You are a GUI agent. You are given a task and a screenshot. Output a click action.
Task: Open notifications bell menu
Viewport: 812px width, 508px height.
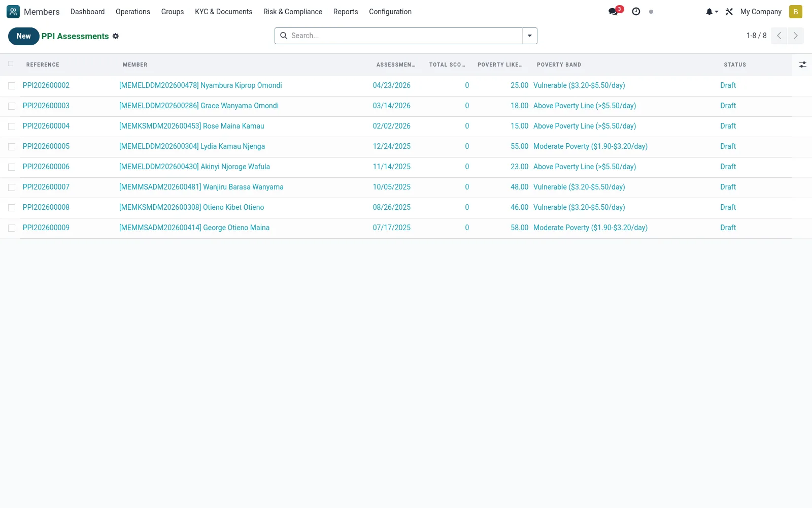tap(712, 12)
